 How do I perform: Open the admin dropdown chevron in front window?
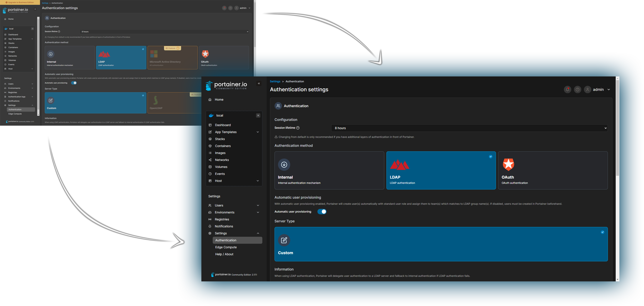click(x=609, y=90)
